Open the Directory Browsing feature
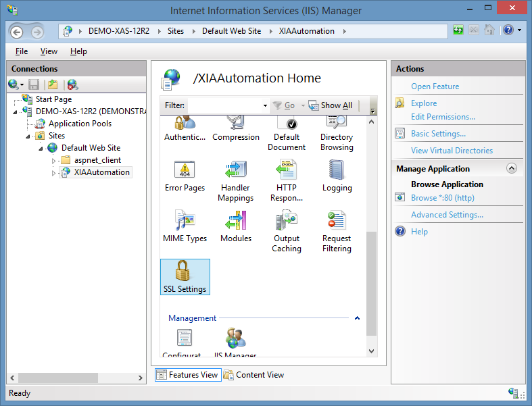Screen dimensions: 532x406 click(x=337, y=134)
